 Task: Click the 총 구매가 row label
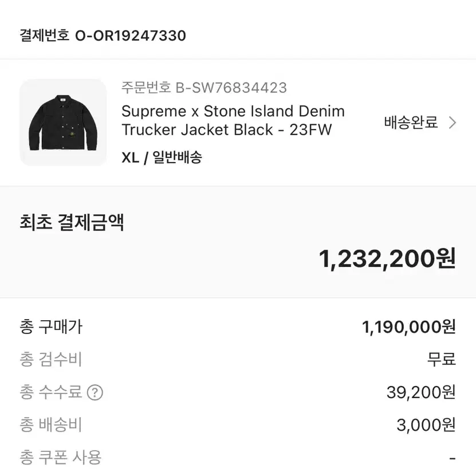pos(51,326)
